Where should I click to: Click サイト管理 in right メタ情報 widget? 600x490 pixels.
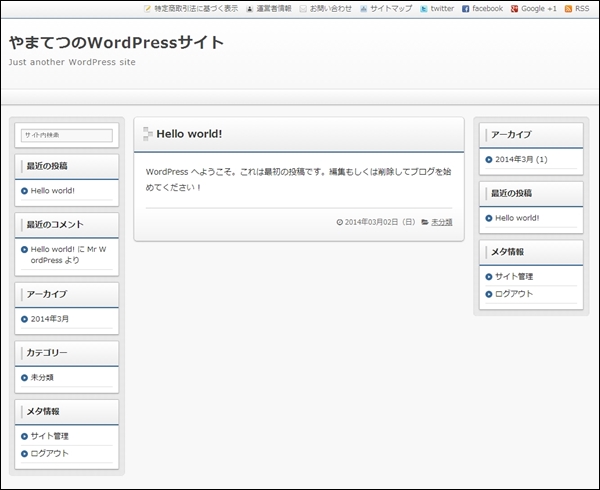point(514,276)
